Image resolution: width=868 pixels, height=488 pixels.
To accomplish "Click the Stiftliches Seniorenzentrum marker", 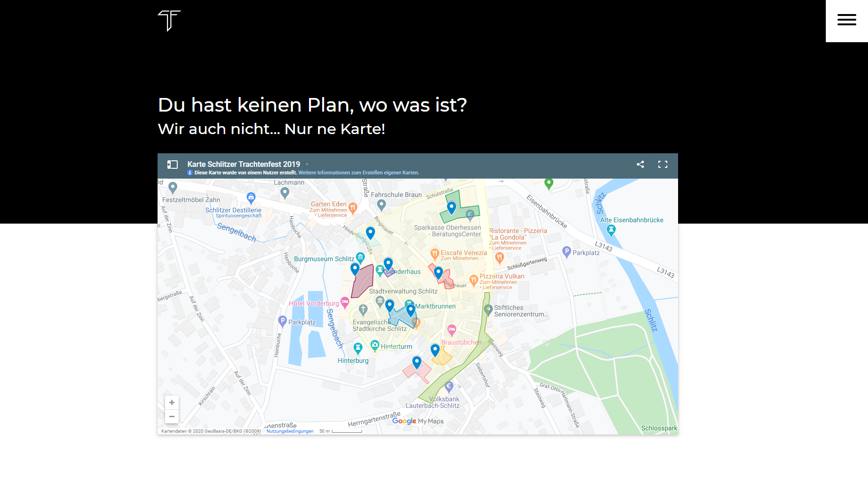I will click(488, 311).
